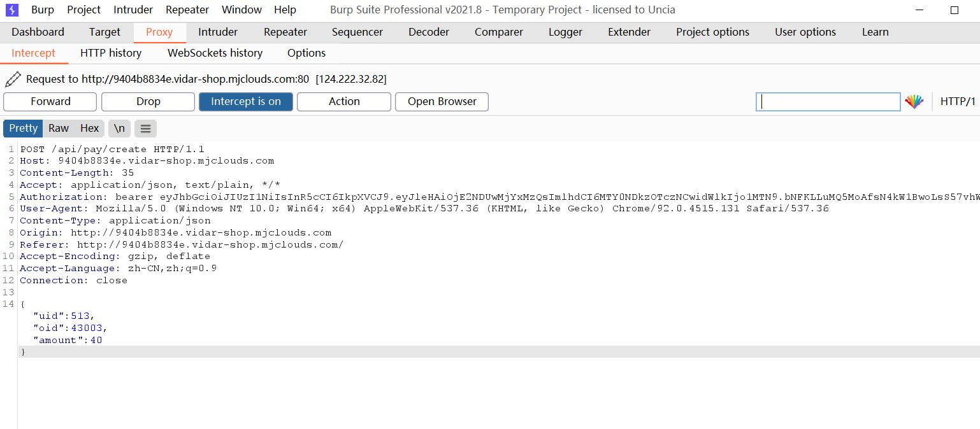Click the pencil edit icon beside request target
Viewport: 980px width, 429px height.
click(x=12, y=79)
